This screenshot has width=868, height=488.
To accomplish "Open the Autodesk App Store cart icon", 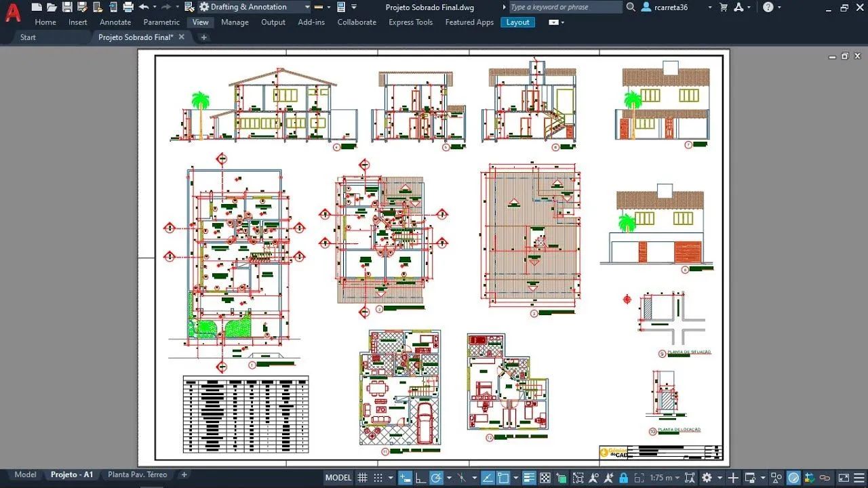I will point(724,7).
